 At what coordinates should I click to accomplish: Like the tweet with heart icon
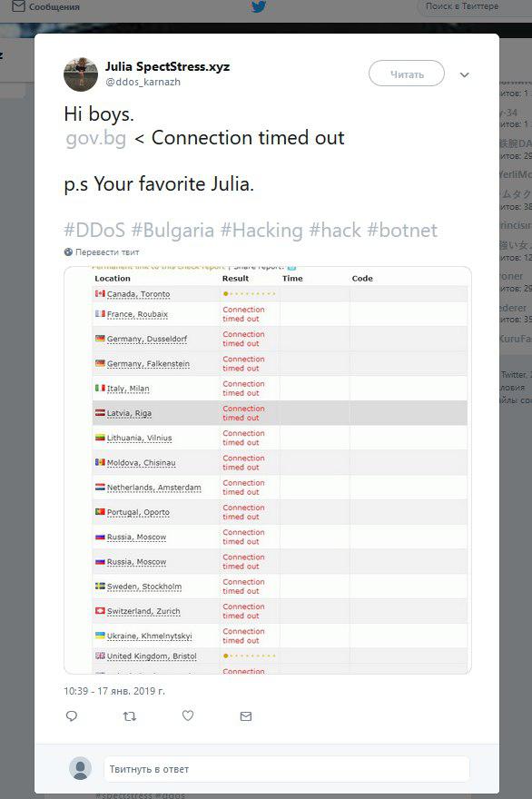pyautogui.click(x=188, y=716)
